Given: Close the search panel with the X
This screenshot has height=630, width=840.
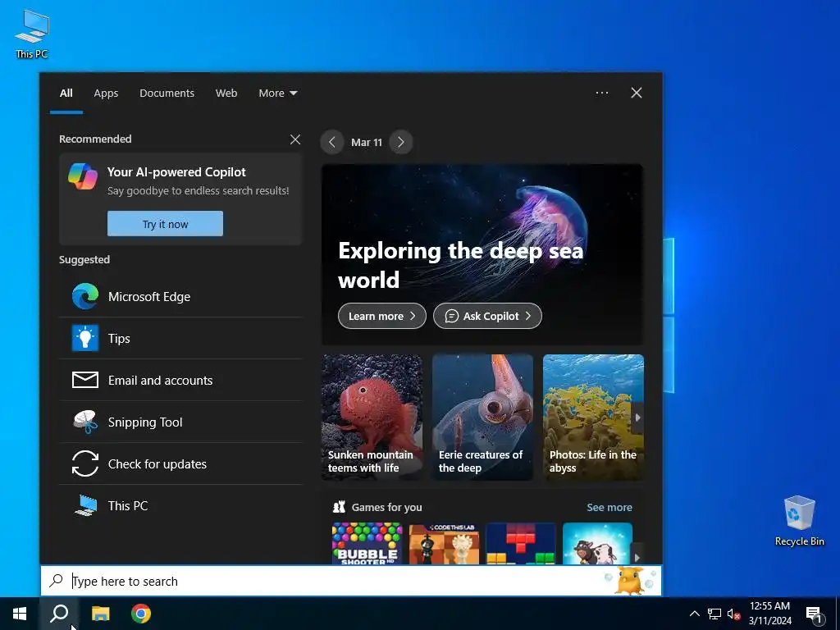Looking at the screenshot, I should coord(637,93).
